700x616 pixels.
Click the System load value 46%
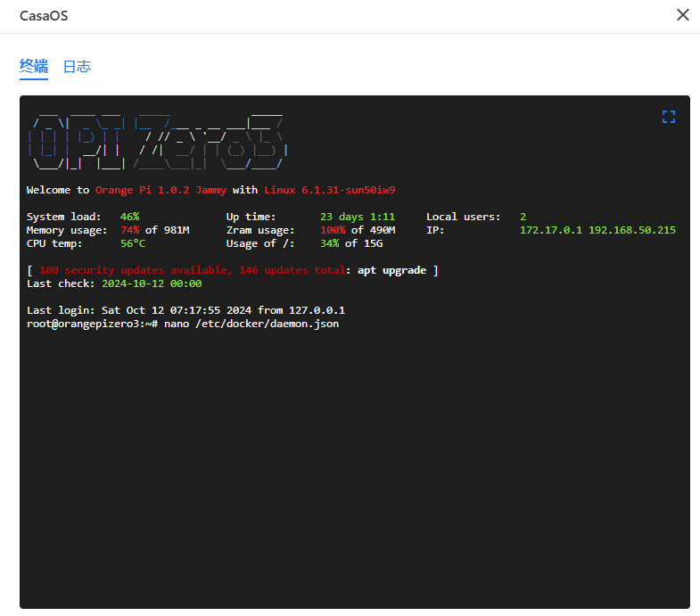click(129, 217)
